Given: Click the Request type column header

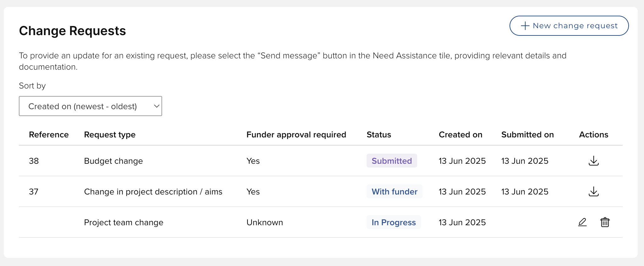Looking at the screenshot, I should point(110,135).
